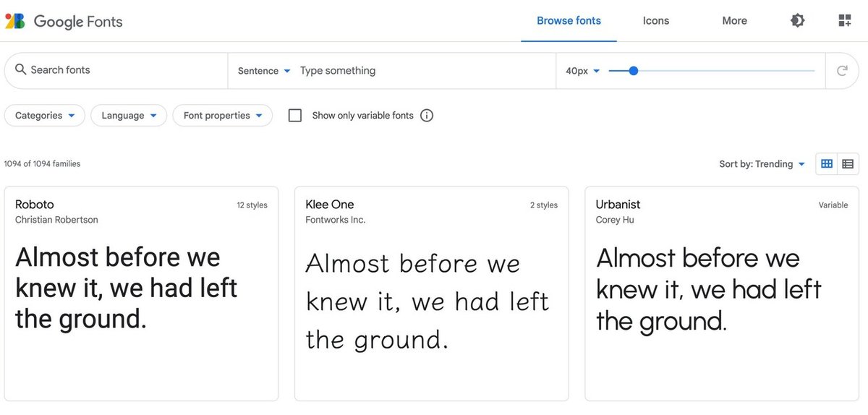This screenshot has height=415, width=868.
Task: Switch to list view layout
Action: point(848,164)
